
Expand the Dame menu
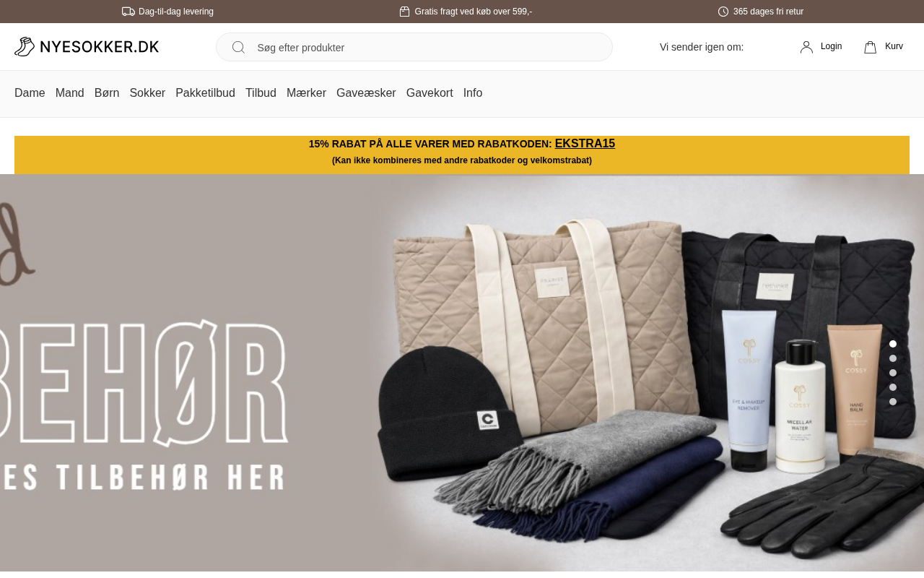pos(30,93)
